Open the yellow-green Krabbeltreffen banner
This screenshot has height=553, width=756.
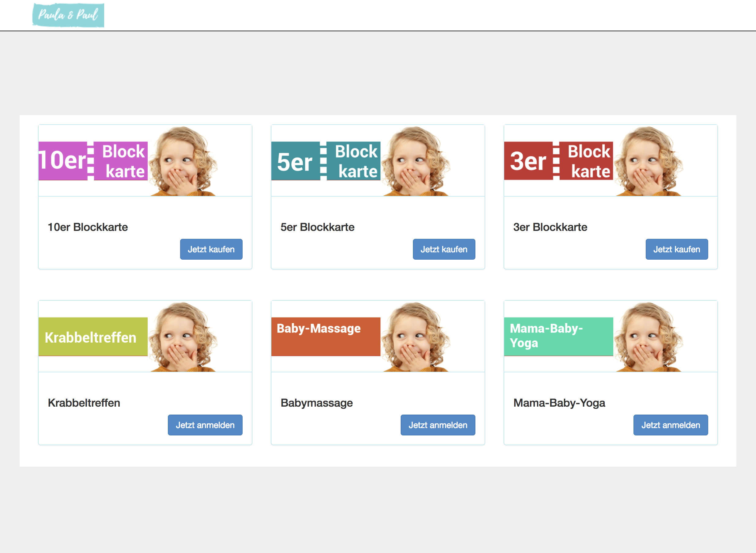tap(93, 337)
